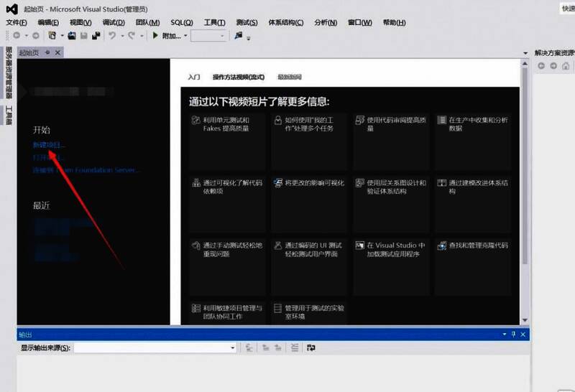Image resolution: width=575 pixels, height=392 pixels.
Task: Open the 通过手动测试轻松地重现问题 video
Action: [227, 266]
